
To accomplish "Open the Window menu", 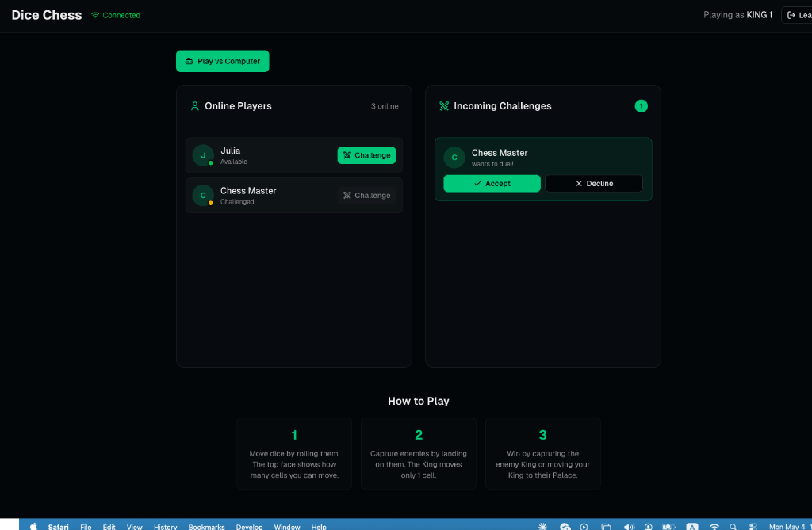I will (287, 527).
